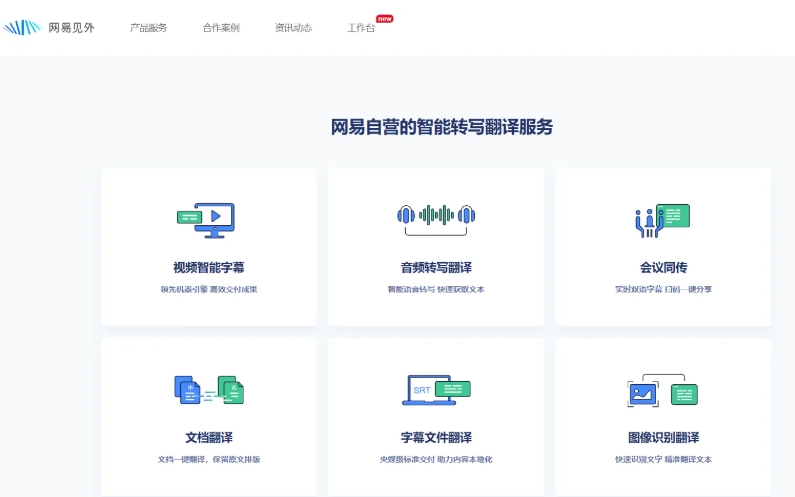
Task: Open the 文档翻译 title link
Action: coord(208,438)
